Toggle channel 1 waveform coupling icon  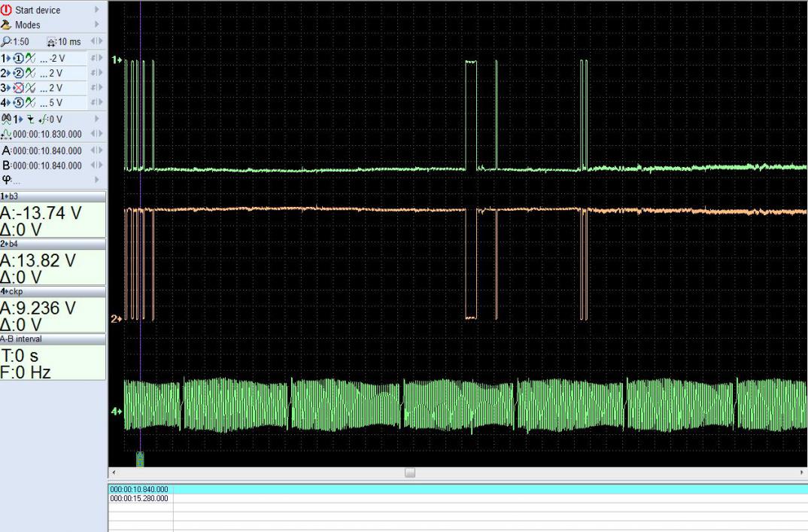point(30,58)
